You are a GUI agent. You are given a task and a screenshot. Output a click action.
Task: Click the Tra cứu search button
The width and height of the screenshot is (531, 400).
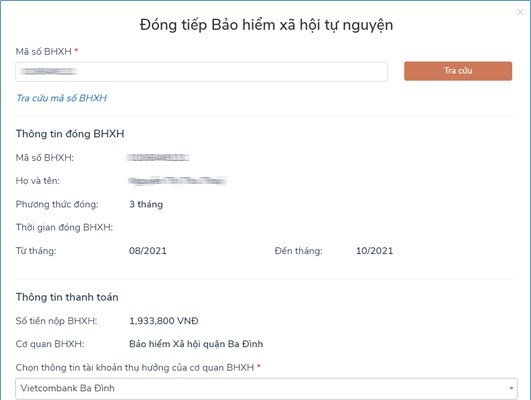pyautogui.click(x=458, y=71)
